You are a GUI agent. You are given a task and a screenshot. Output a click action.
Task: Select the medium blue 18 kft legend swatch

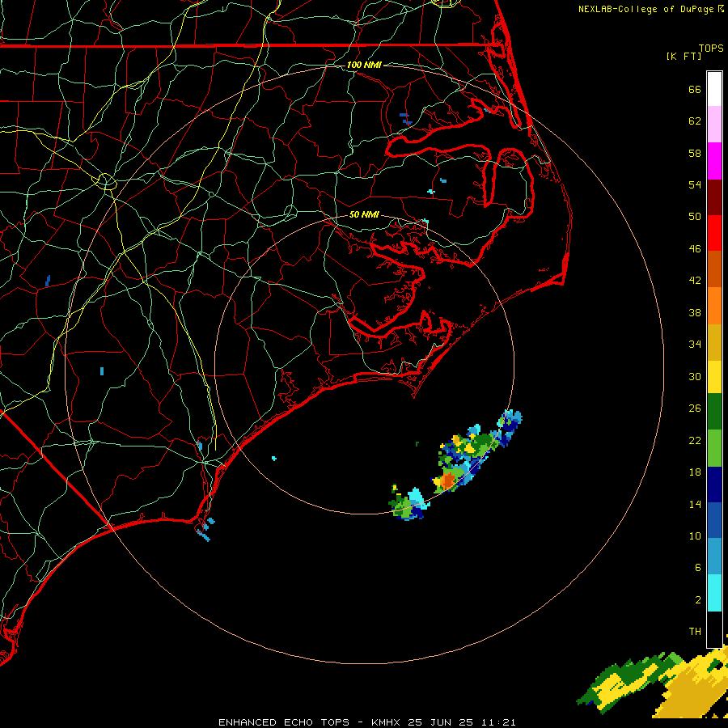pyautogui.click(x=714, y=521)
